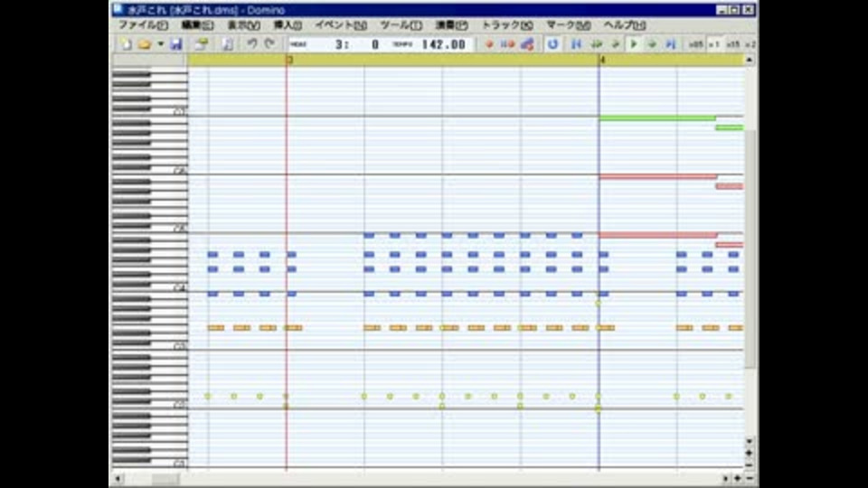Click measure 4 marker on the ruler
868x488 pixels.
602,60
